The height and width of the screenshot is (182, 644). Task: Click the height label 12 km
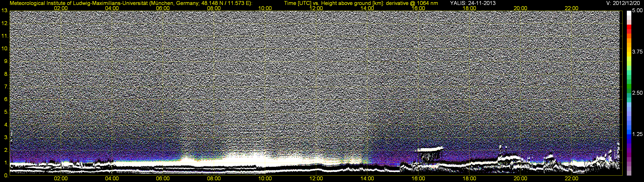pyautogui.click(x=5, y=23)
